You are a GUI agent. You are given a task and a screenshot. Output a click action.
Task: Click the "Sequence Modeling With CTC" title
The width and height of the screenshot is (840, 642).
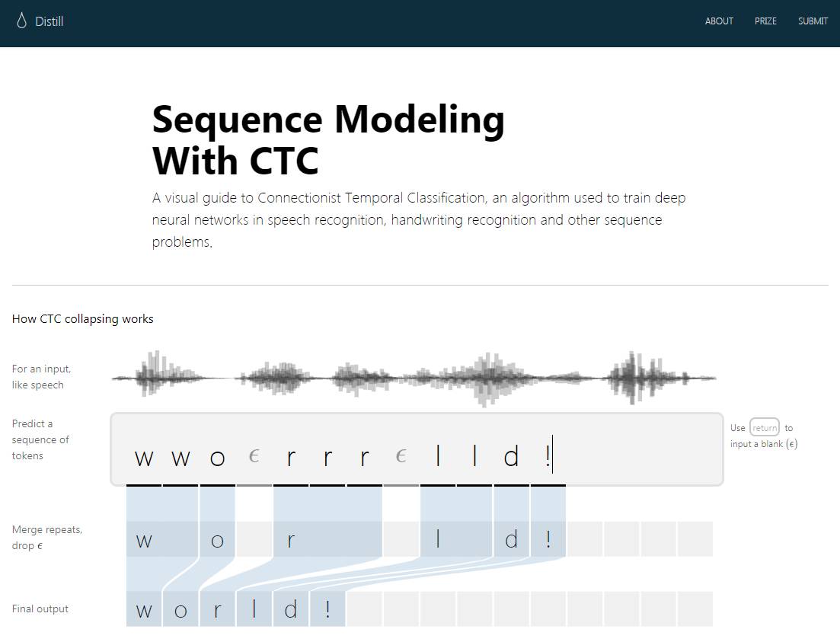pos(328,139)
